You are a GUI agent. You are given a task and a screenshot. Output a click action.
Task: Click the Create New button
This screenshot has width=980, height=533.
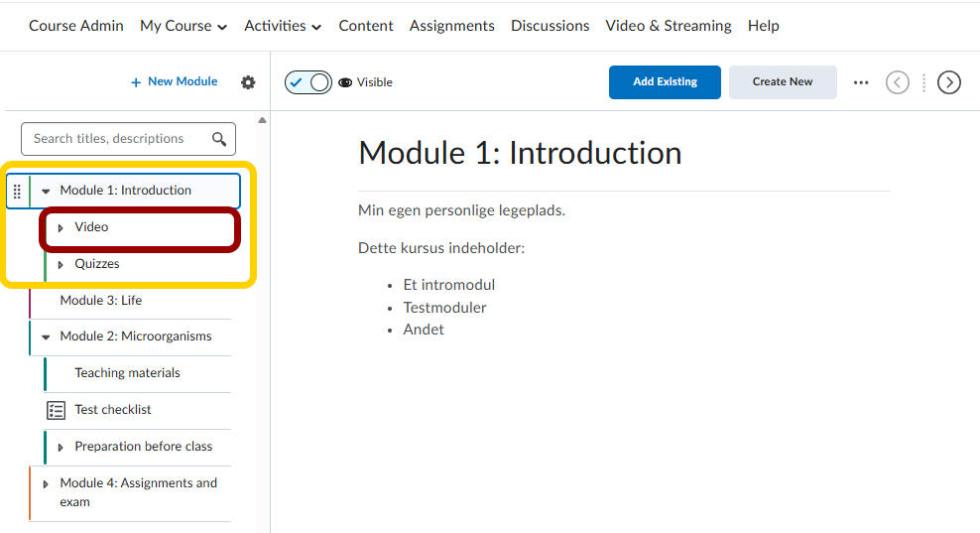[783, 82]
